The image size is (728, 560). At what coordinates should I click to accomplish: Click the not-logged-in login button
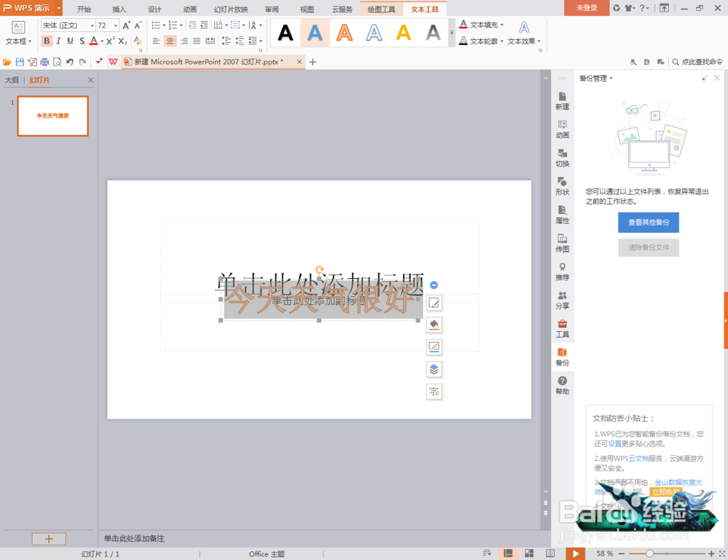click(586, 8)
